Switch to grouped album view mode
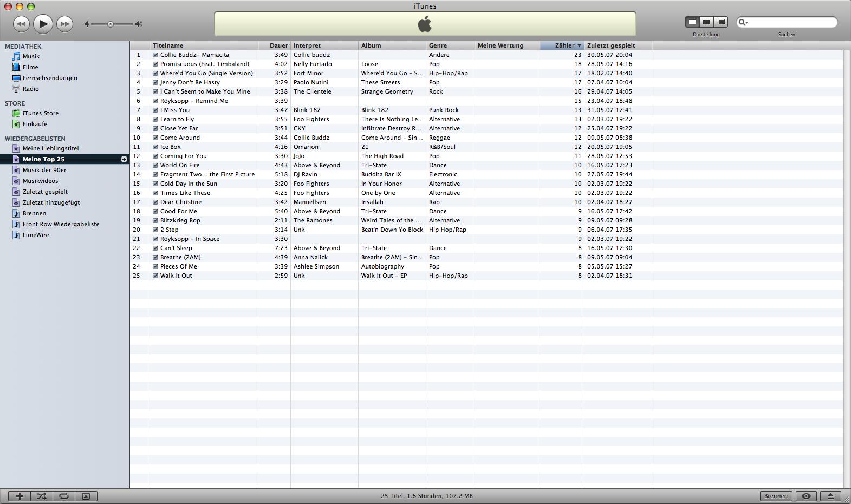 tap(706, 22)
